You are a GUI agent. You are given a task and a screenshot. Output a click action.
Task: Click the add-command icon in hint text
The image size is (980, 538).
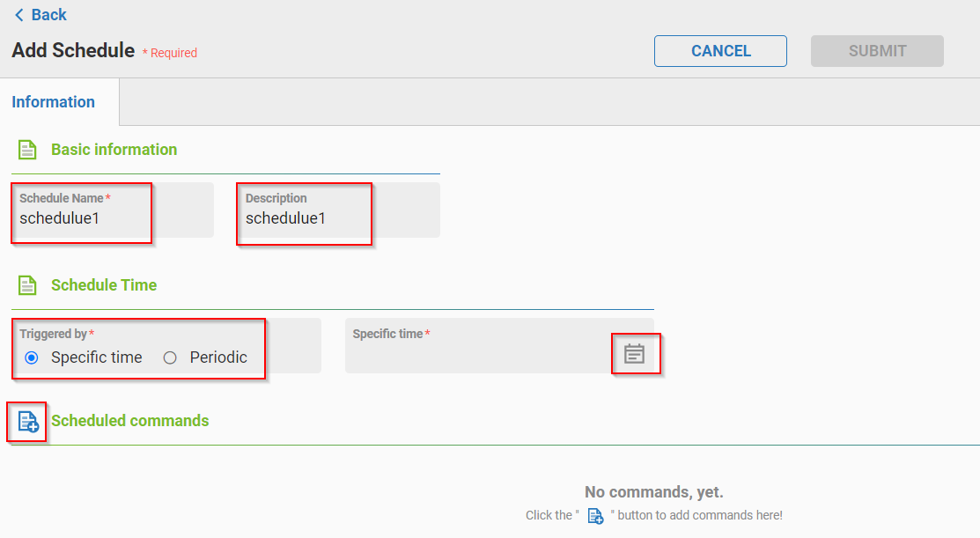[x=595, y=516]
